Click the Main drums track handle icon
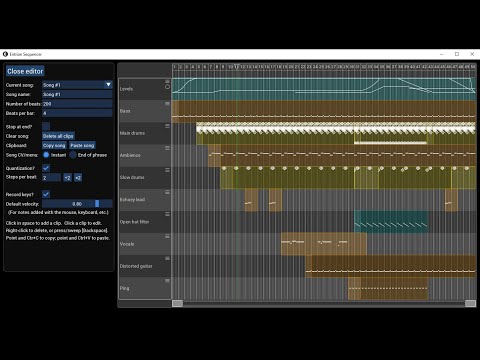Viewport: 480px width, 360px height. 167,126
